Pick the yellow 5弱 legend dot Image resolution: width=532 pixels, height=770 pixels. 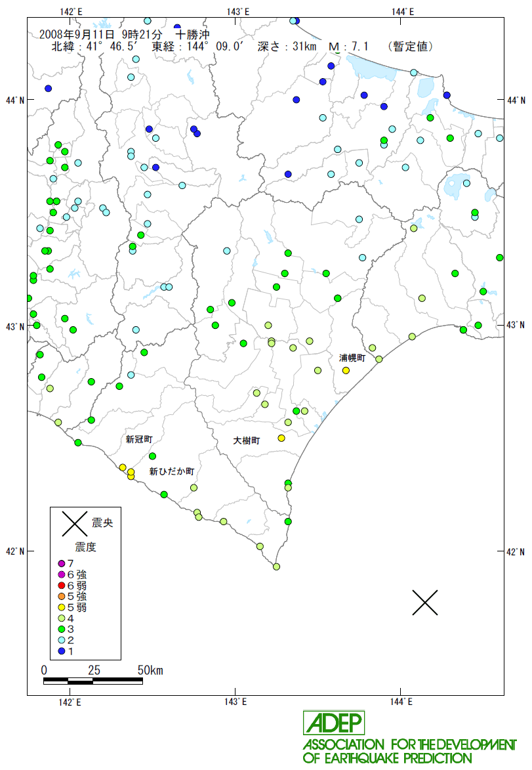point(62,607)
